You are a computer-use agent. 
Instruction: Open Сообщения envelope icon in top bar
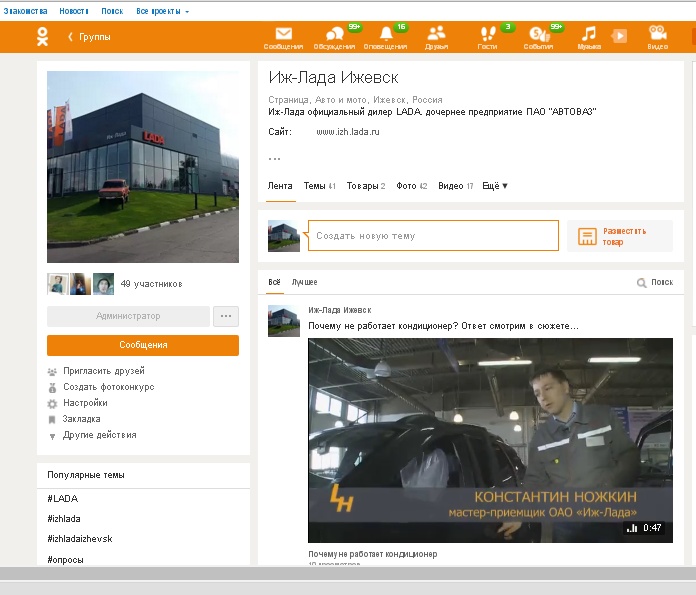(x=283, y=34)
